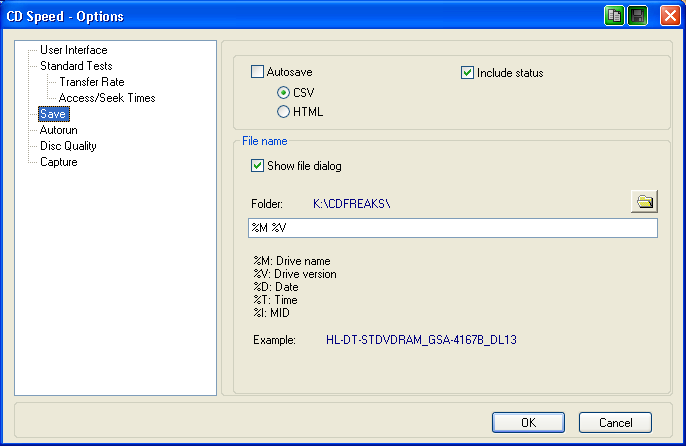Browse for folder using folder icon button

click(645, 203)
